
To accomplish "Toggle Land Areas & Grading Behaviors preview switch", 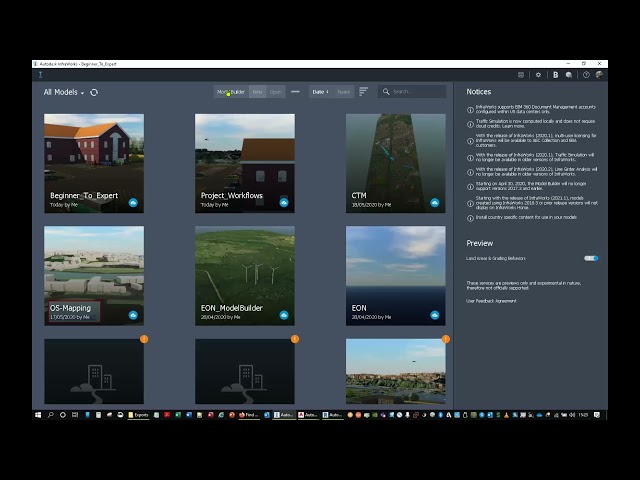I will (591, 258).
